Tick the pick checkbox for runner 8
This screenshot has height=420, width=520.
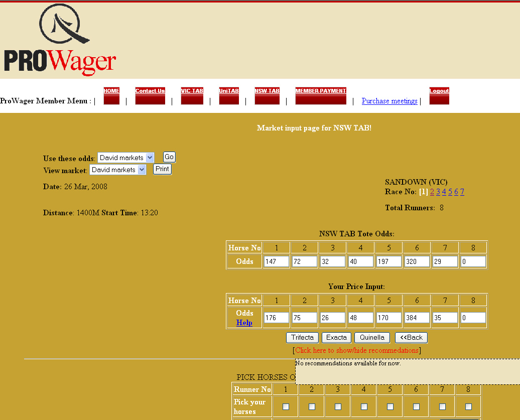click(x=469, y=406)
